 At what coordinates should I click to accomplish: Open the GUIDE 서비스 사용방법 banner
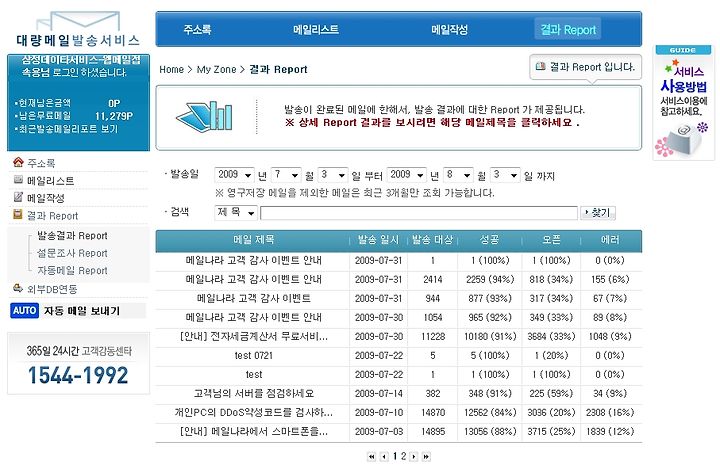pyautogui.click(x=683, y=102)
